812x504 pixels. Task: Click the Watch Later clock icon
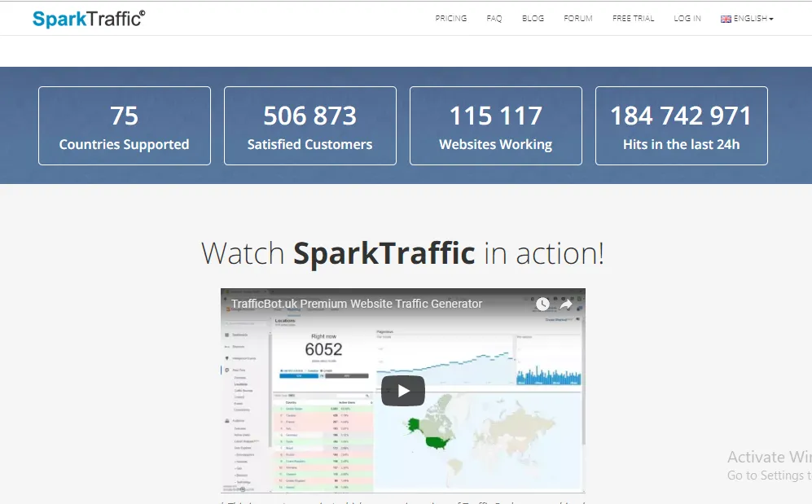542,304
